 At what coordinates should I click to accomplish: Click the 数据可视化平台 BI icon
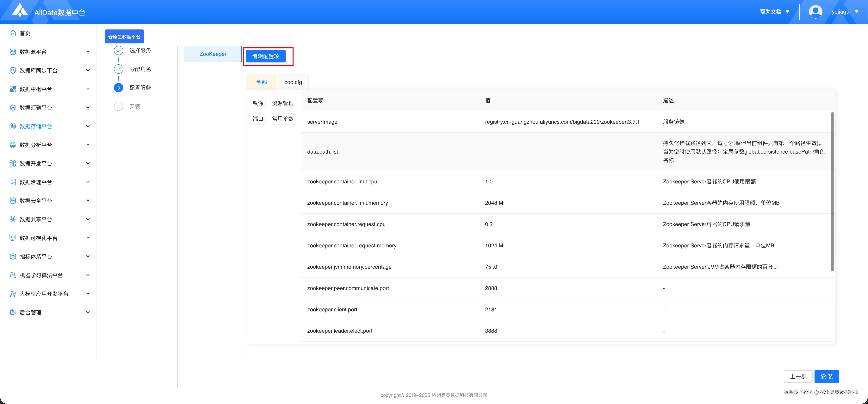click(x=13, y=238)
